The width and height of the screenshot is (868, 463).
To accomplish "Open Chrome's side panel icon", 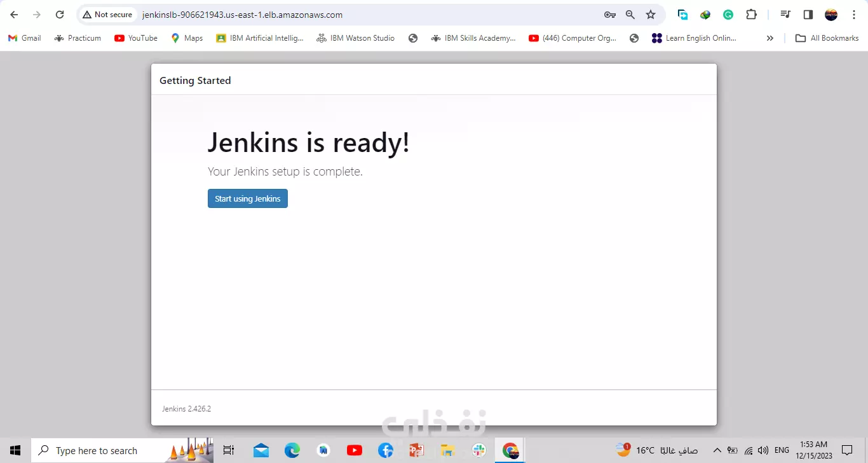I will (808, 14).
